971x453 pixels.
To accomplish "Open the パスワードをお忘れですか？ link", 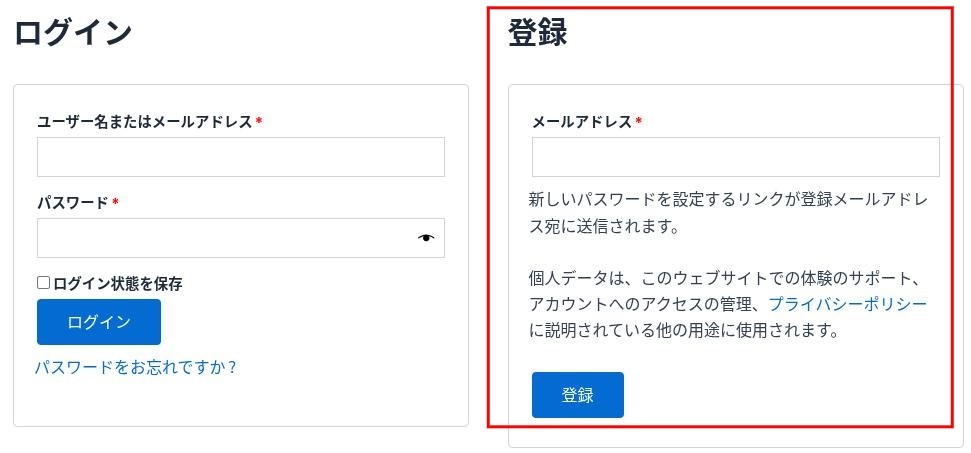I will [136, 367].
